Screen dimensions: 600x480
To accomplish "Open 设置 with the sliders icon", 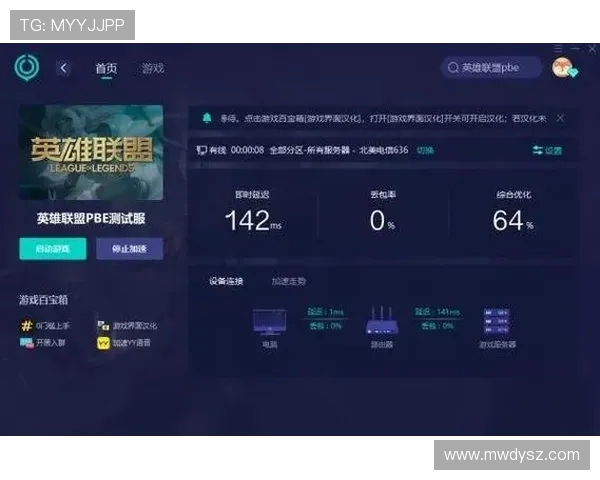I will point(547,150).
